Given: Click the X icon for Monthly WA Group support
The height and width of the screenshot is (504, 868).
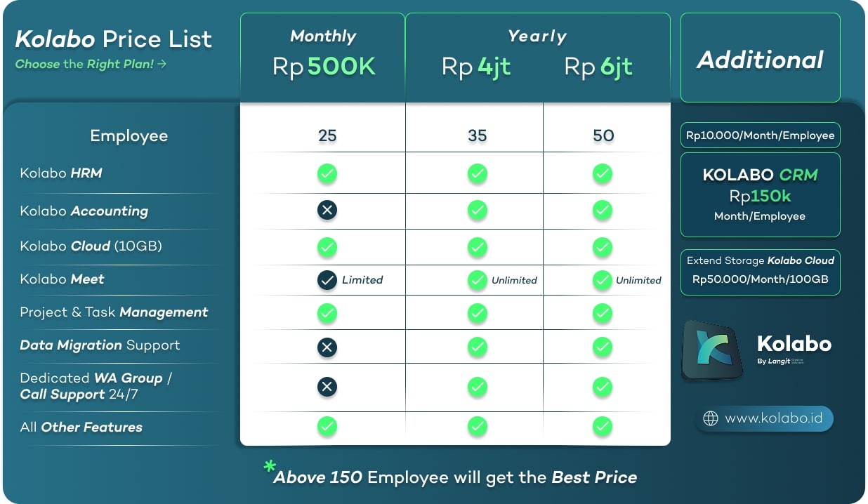Looking at the screenshot, I should click(327, 387).
